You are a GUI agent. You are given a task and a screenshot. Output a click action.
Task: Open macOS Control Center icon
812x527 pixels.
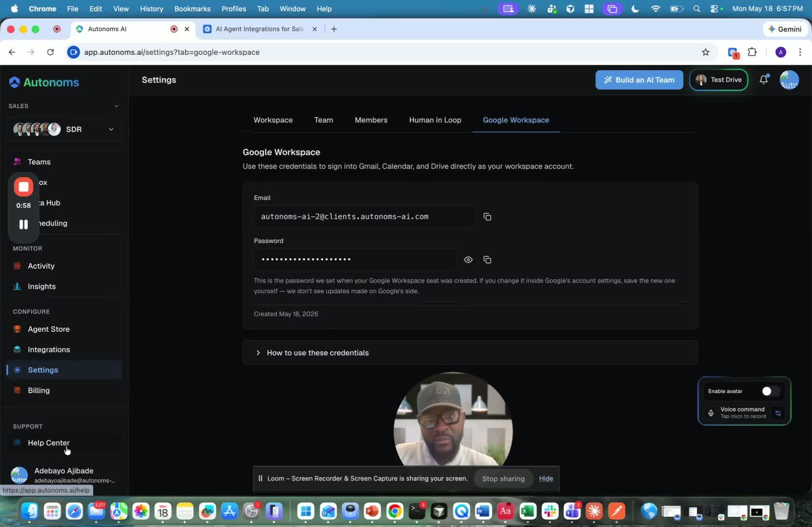[x=715, y=9]
